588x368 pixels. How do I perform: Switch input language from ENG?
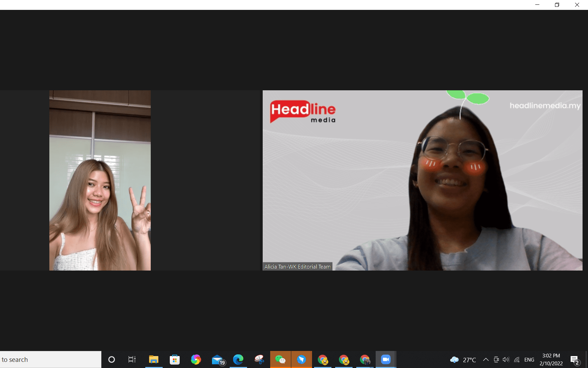(x=529, y=359)
